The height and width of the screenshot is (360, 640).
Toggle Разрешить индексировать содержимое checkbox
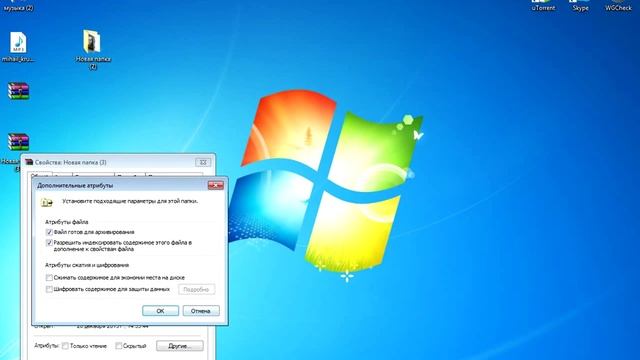(49, 243)
